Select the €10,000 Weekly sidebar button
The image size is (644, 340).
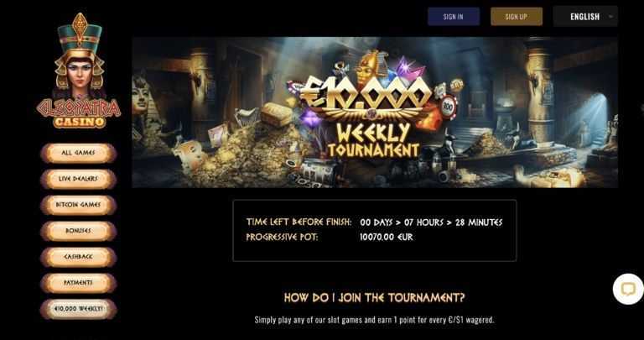pyautogui.click(x=79, y=309)
